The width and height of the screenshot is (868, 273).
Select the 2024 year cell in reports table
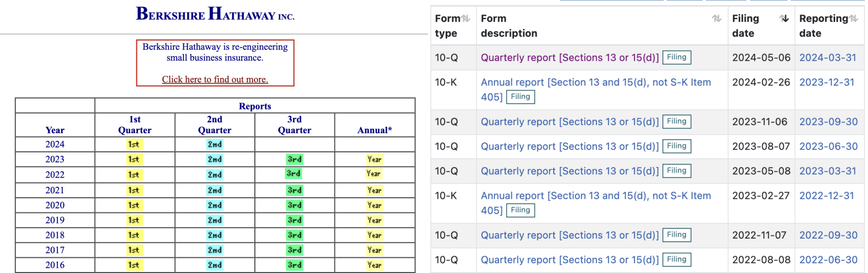55,144
